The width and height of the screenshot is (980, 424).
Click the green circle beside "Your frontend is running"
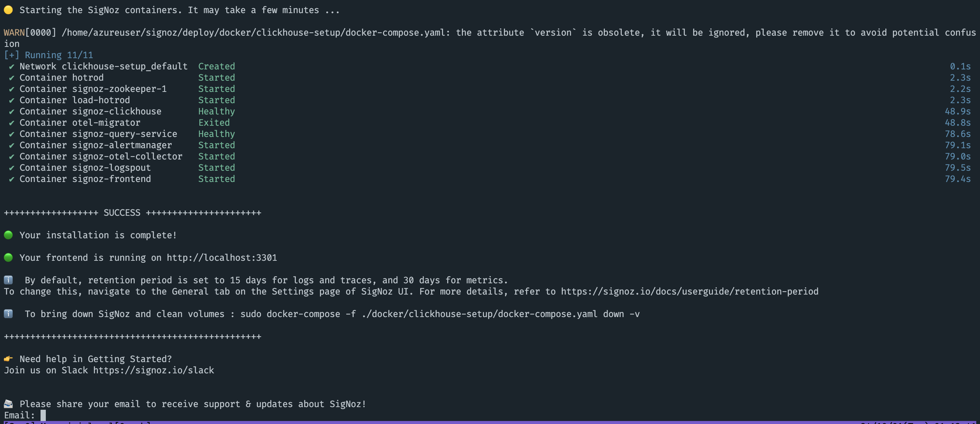tap(8, 257)
